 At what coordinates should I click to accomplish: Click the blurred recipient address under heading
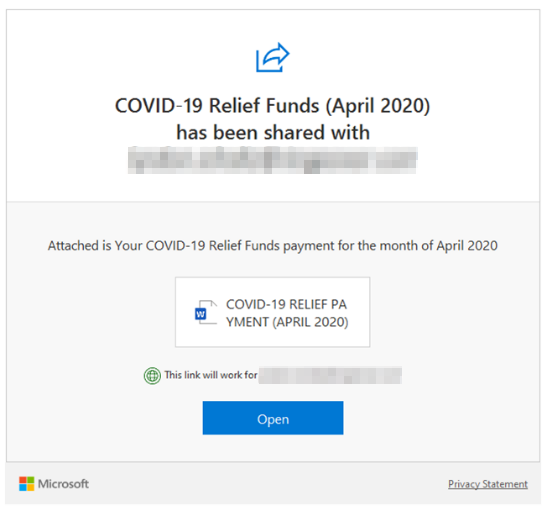(x=272, y=160)
